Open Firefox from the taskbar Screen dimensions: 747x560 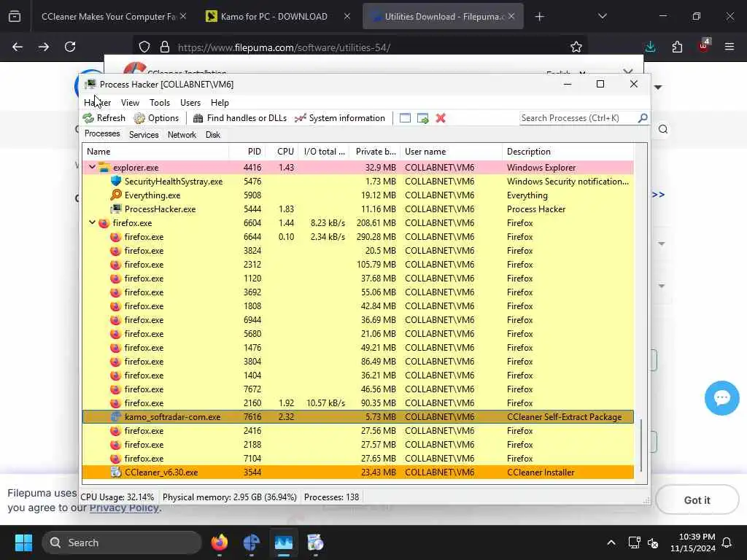219,542
